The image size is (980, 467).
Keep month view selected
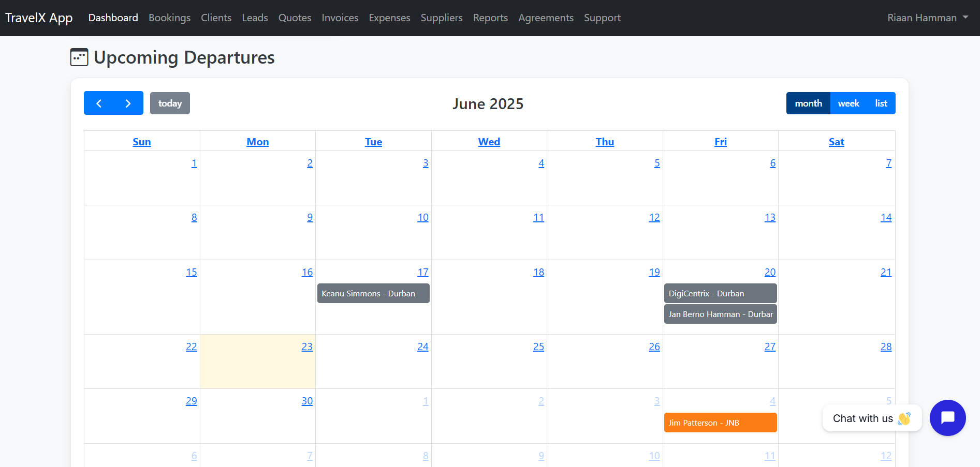point(808,103)
